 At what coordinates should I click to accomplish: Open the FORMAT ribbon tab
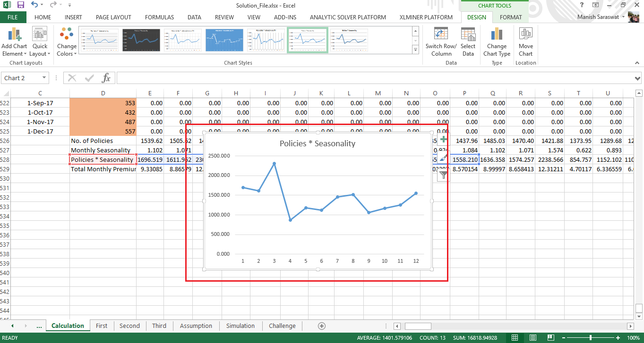511,17
